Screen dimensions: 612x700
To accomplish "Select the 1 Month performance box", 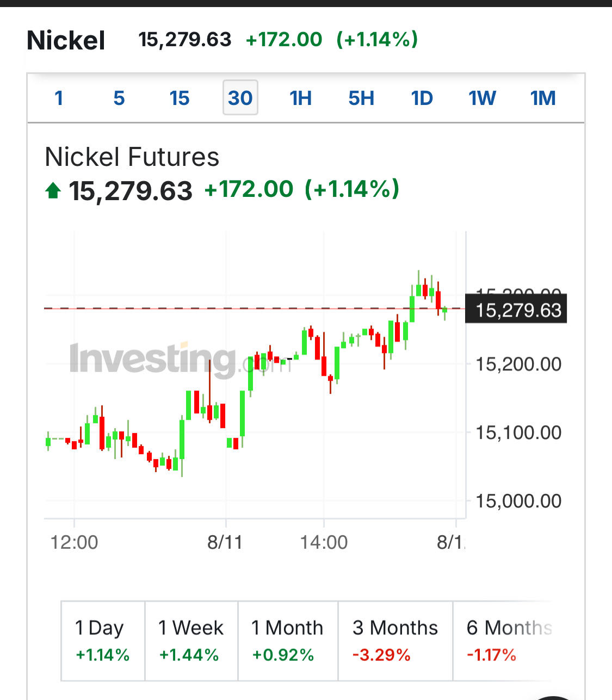I will [x=287, y=641].
